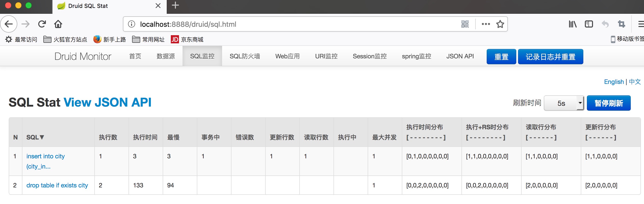Click the 记录日志并重置 button
The height and width of the screenshot is (204, 644).
(x=551, y=57)
